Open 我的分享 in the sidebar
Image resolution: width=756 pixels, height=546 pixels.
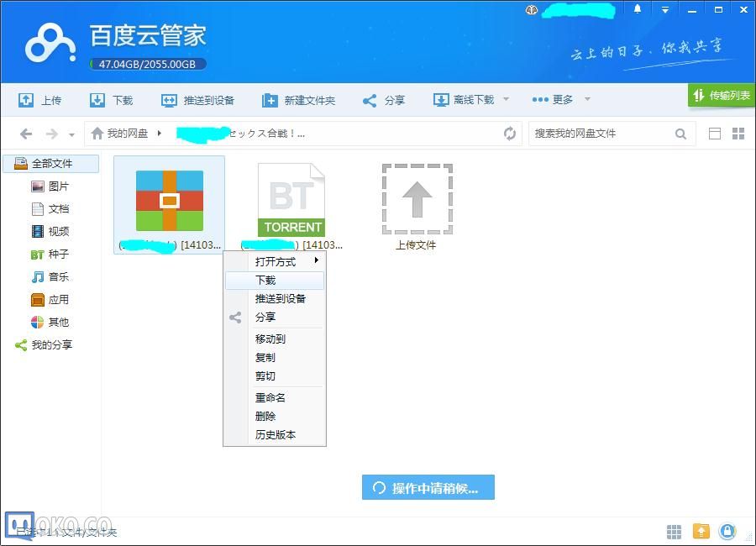click(x=44, y=345)
